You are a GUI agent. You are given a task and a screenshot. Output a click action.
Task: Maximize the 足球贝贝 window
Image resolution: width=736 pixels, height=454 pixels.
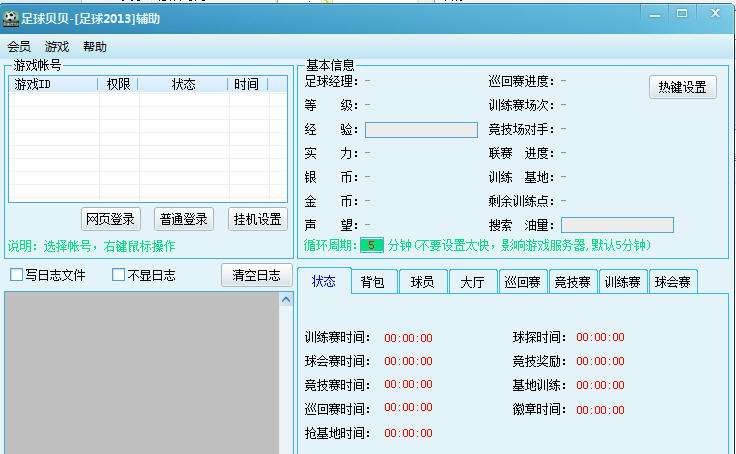682,14
